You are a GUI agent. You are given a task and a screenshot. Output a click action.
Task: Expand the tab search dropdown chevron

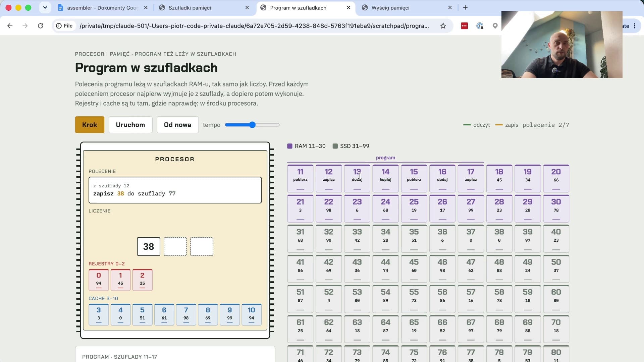pos(45,7)
